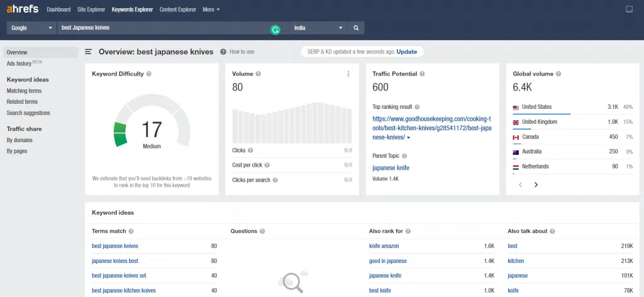Viewport: 644px width, 297px height.
Task: Click the Also rank for info icon
Action: (x=408, y=232)
